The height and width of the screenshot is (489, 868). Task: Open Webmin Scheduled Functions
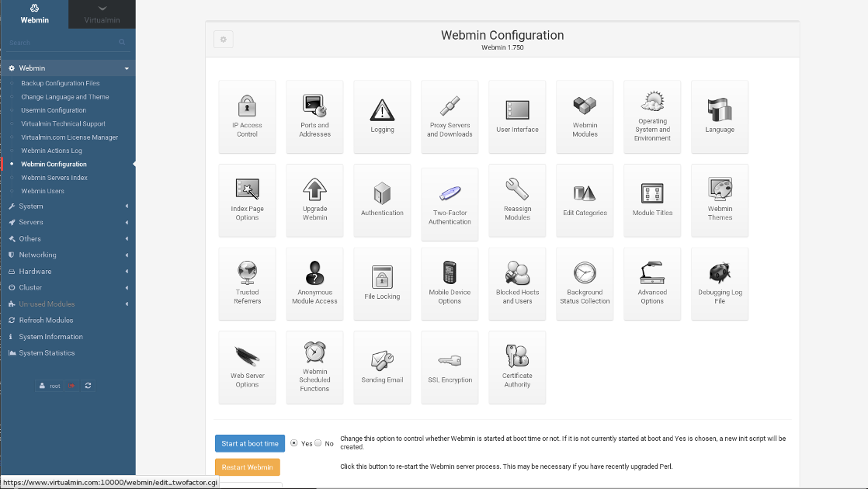[314, 367]
